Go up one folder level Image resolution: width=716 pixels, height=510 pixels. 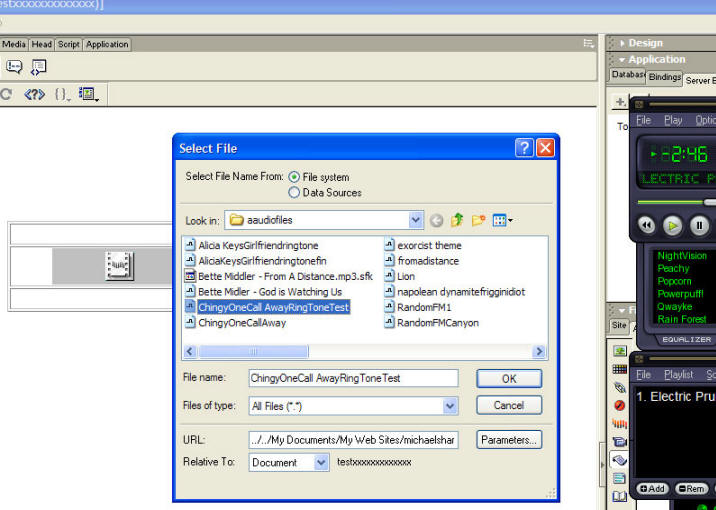(x=457, y=220)
